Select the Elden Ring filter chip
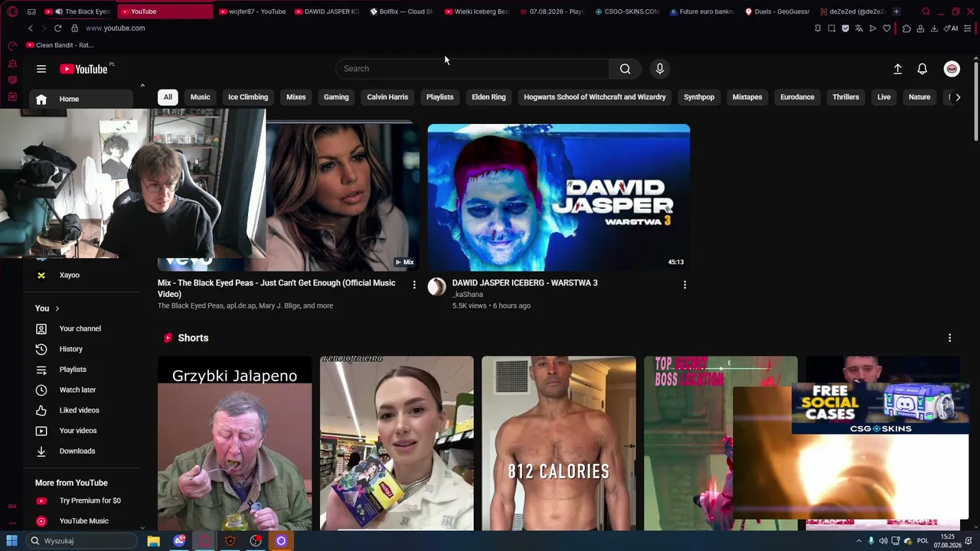Viewport: 980px width, 551px height. pyautogui.click(x=488, y=97)
